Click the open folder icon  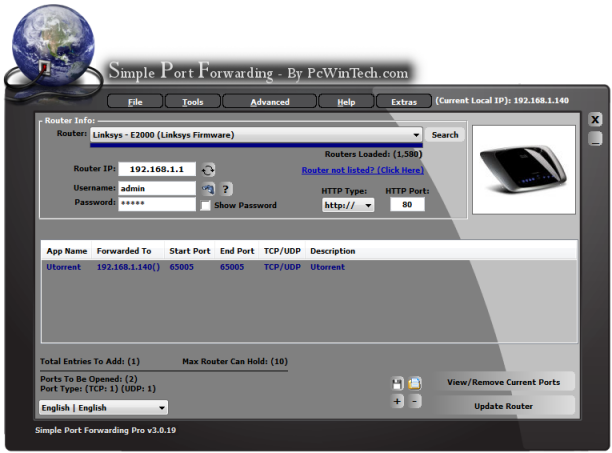tap(414, 383)
